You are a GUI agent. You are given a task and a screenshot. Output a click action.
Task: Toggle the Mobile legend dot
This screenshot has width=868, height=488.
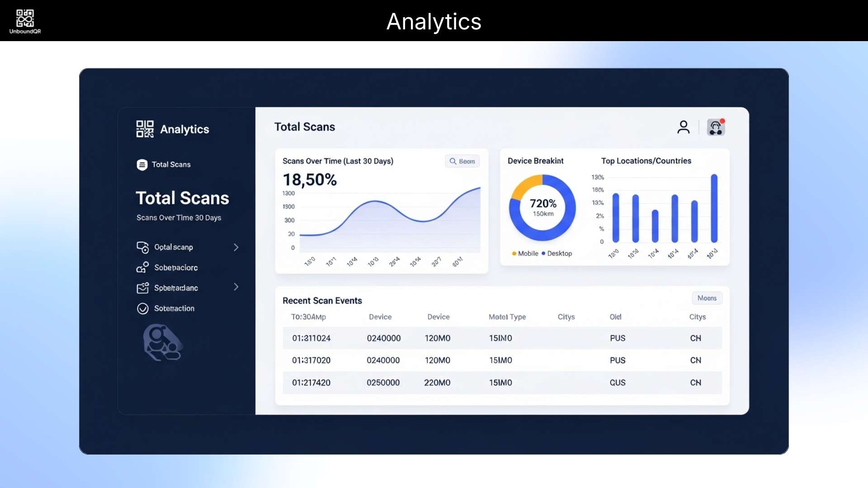coord(514,253)
